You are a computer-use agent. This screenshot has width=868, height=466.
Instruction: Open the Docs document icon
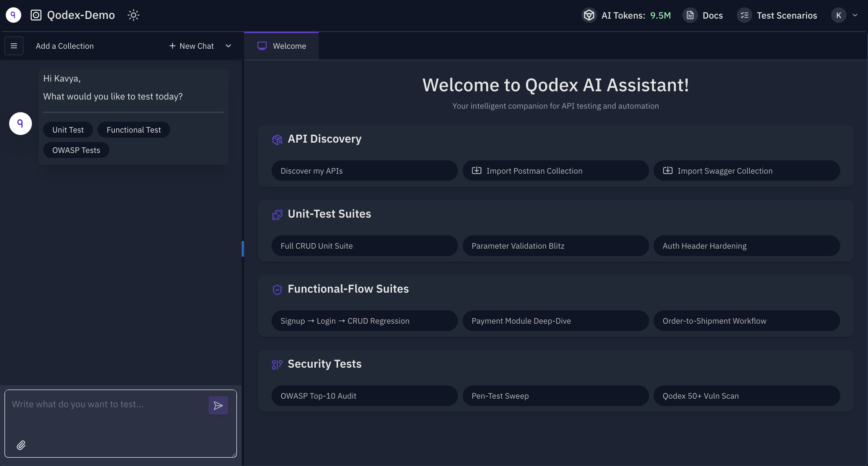[690, 15]
